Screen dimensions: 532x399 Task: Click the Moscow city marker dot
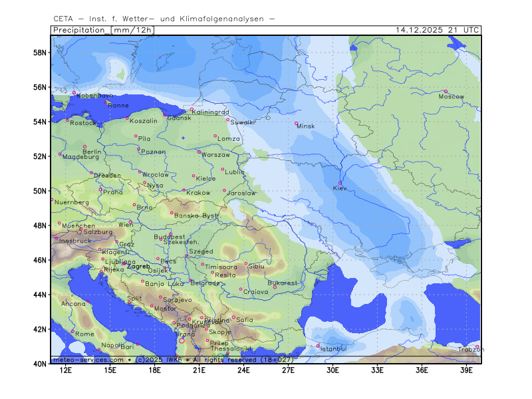[x=446, y=91]
